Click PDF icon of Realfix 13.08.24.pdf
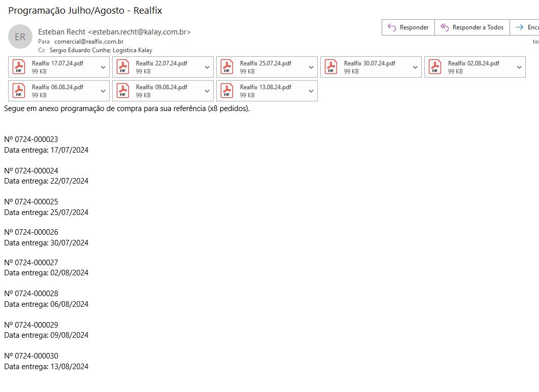539x392 pixels. [x=227, y=91]
